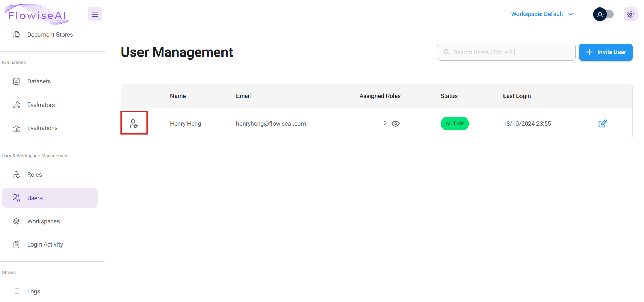Click the Datasets database icon

16,81
